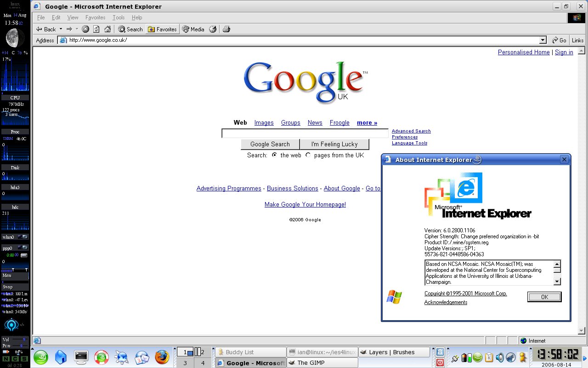Screen dimensions: 588x368
Task: Click down arrow of About dialog text scrollbar
Action: pos(557,282)
